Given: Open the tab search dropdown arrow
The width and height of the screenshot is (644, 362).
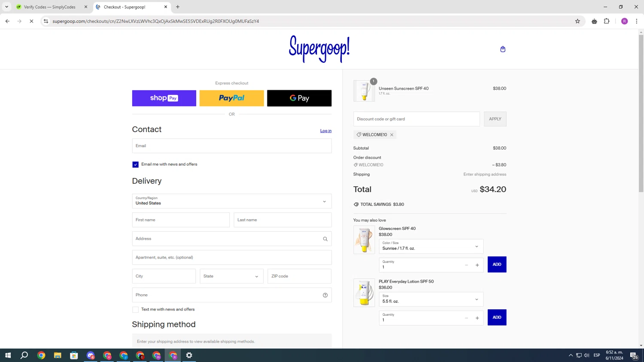Looking at the screenshot, I should (6, 7).
